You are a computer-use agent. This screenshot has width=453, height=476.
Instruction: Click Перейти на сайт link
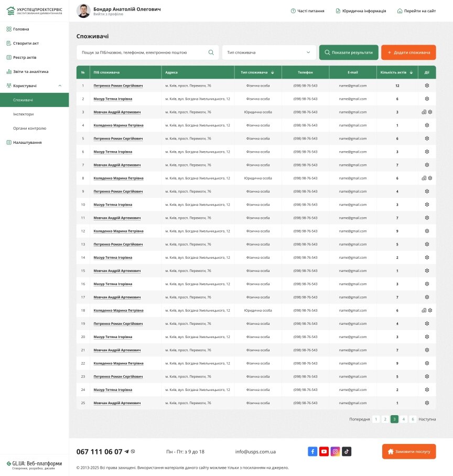416,11
